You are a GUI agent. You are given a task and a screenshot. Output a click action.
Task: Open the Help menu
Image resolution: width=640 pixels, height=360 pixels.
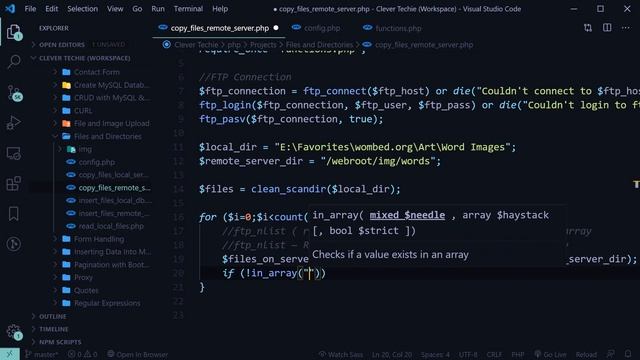pyautogui.click(x=220, y=9)
